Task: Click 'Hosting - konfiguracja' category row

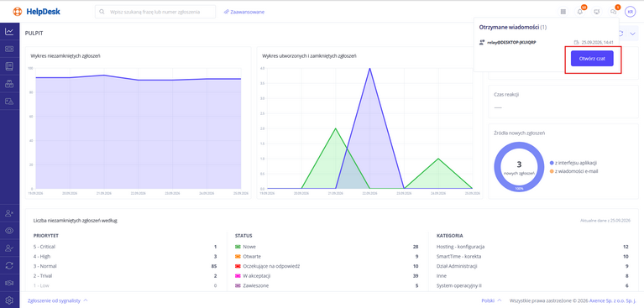Action: click(x=532, y=247)
